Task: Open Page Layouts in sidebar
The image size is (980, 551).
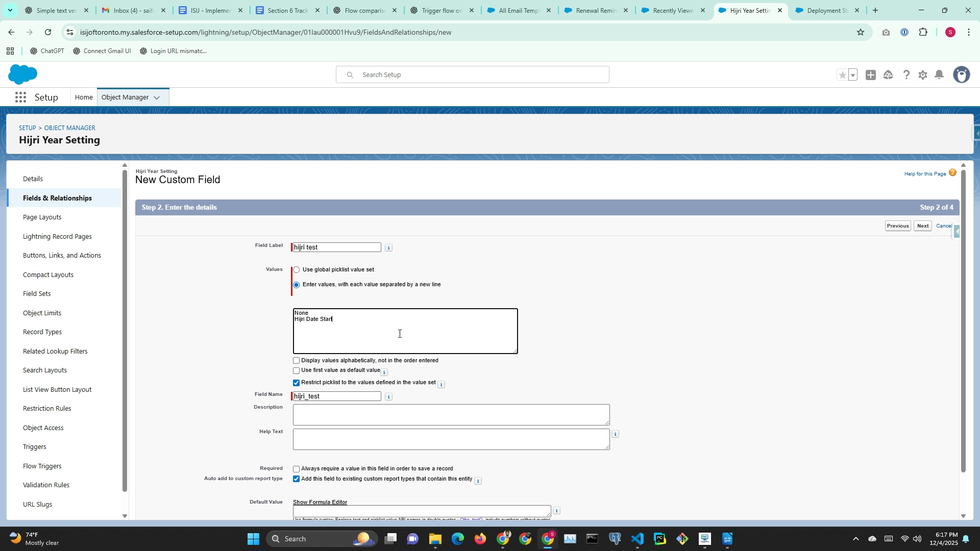Action: [x=42, y=217]
